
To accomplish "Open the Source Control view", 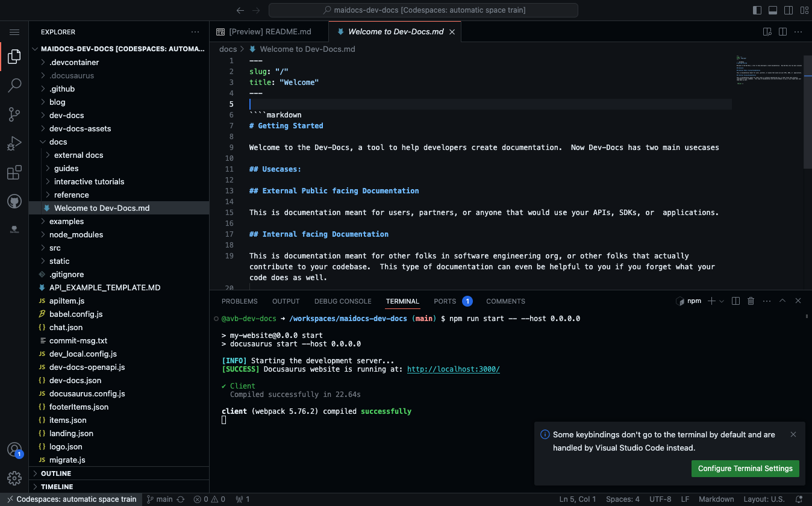I will pyautogui.click(x=14, y=114).
